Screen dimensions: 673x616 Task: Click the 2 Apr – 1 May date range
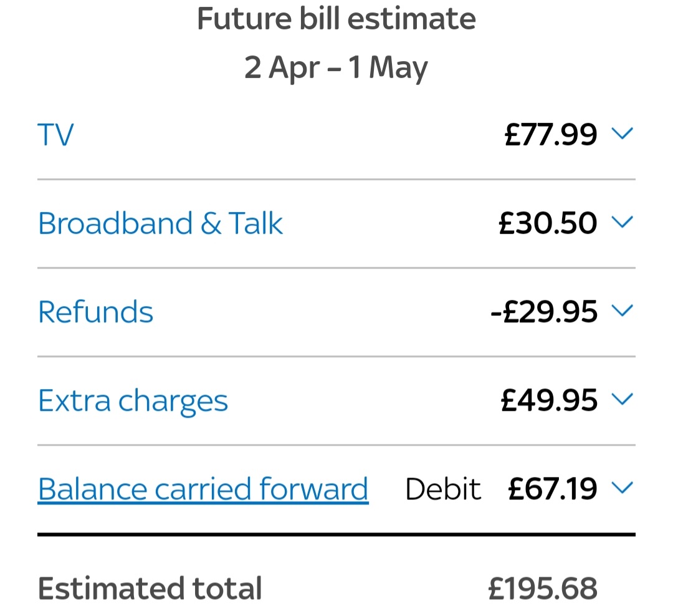tap(336, 67)
